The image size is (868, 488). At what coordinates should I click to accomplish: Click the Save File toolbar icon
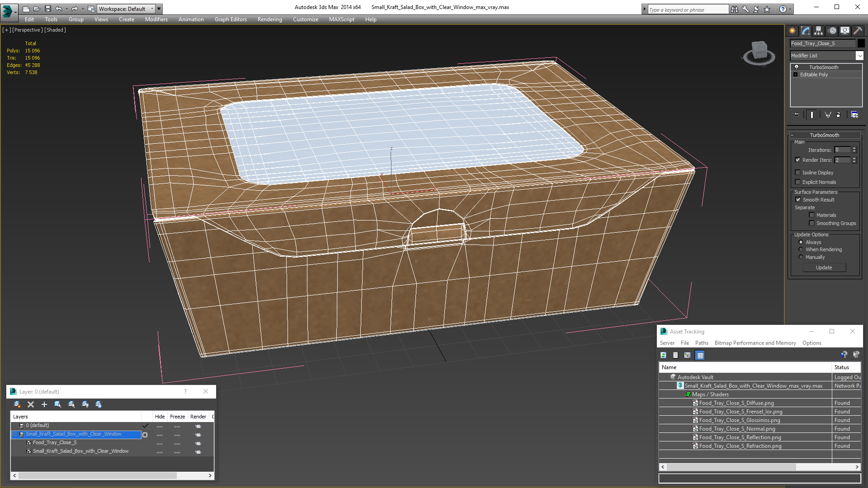[x=48, y=9]
